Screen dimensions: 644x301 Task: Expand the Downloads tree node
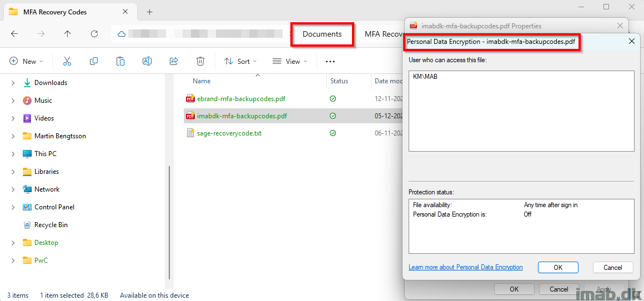click(13, 83)
